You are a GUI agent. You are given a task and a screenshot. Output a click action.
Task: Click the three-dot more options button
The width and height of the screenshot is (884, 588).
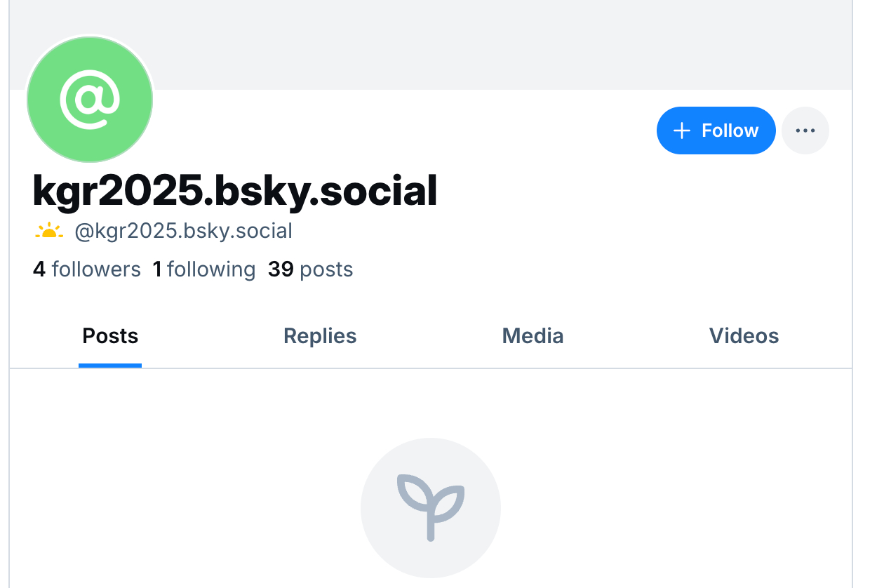805,131
